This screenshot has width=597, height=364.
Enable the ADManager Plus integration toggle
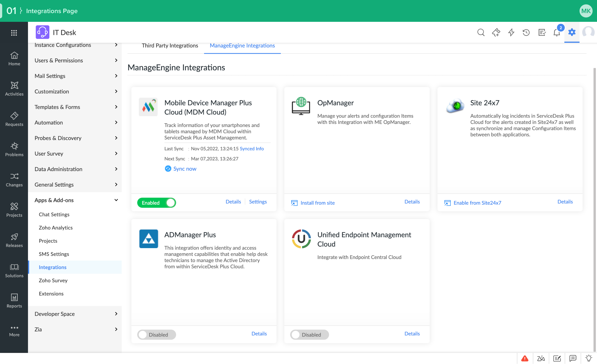coord(156,335)
